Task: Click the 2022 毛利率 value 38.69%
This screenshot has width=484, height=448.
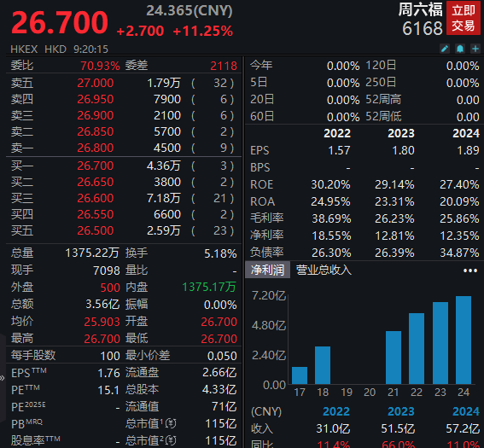Action: pyautogui.click(x=331, y=218)
